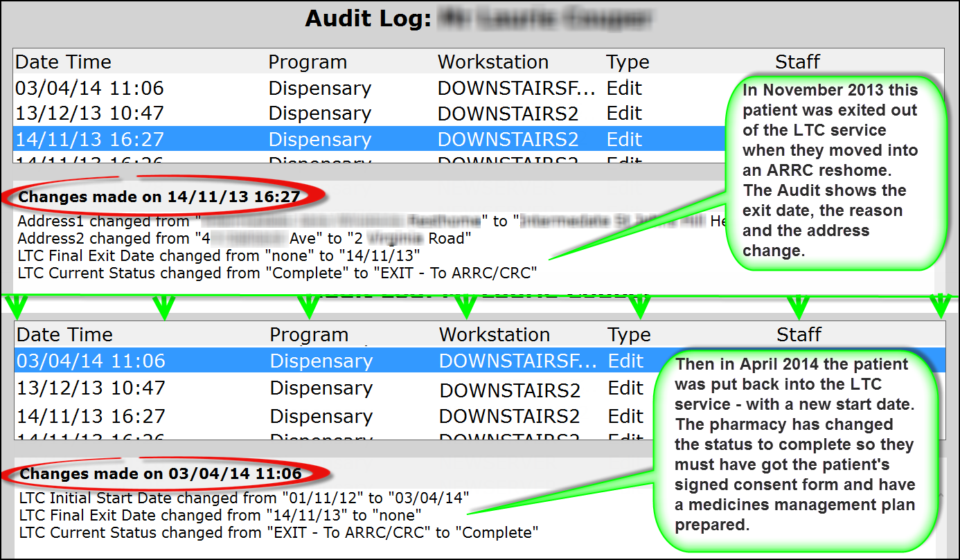Click the LTC Initial Start Date change line

[244, 497]
